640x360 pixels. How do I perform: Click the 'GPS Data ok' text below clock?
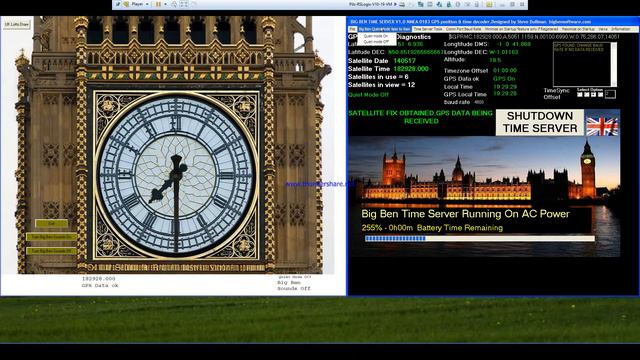[x=100, y=286]
